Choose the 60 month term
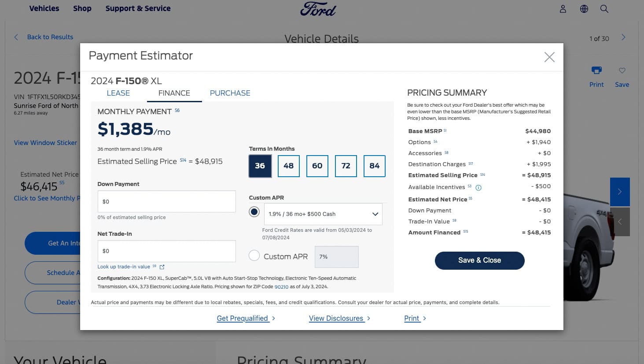The image size is (644, 364). coord(317,166)
